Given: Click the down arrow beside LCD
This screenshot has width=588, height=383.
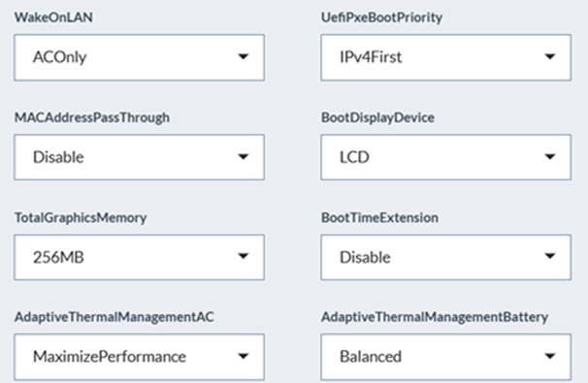Looking at the screenshot, I should pos(550,156).
